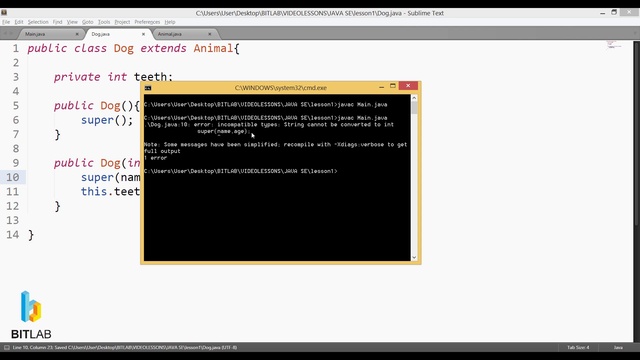Click line number 14 in the gutter

coord(12,235)
